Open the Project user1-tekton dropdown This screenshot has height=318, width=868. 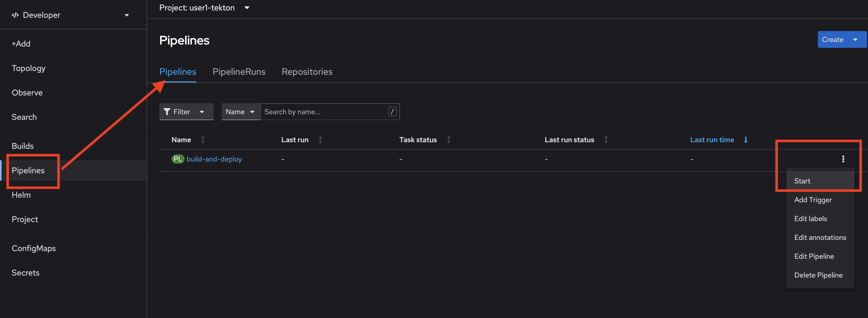click(204, 8)
